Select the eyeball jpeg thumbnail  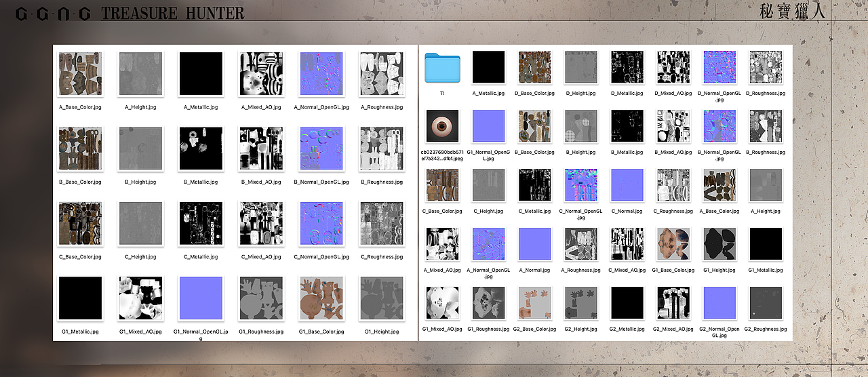pyautogui.click(x=442, y=126)
